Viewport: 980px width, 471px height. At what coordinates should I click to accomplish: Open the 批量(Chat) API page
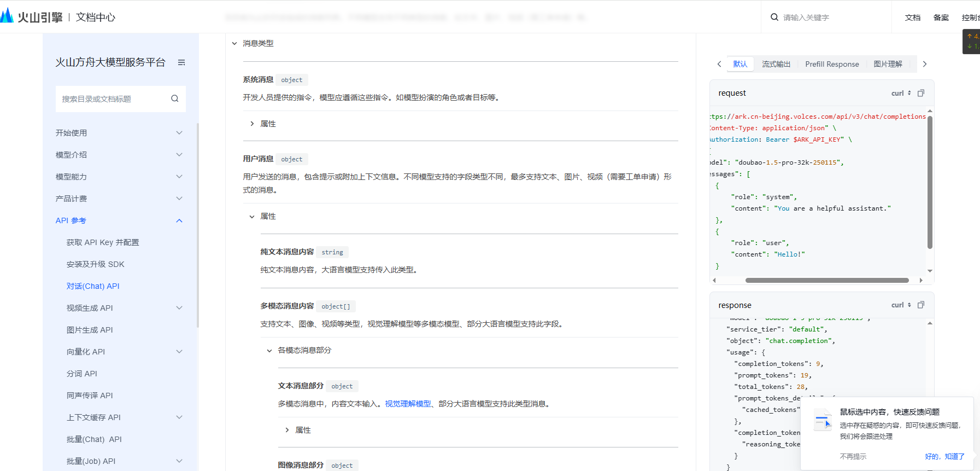point(94,439)
